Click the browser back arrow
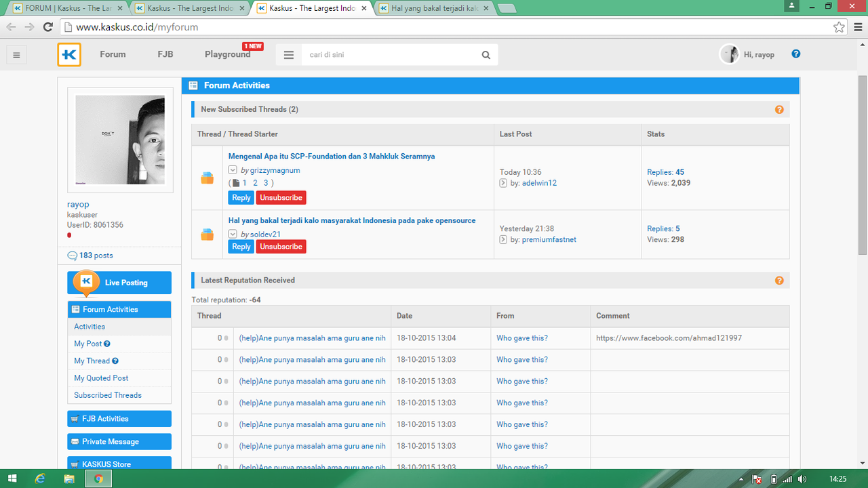 click(12, 27)
